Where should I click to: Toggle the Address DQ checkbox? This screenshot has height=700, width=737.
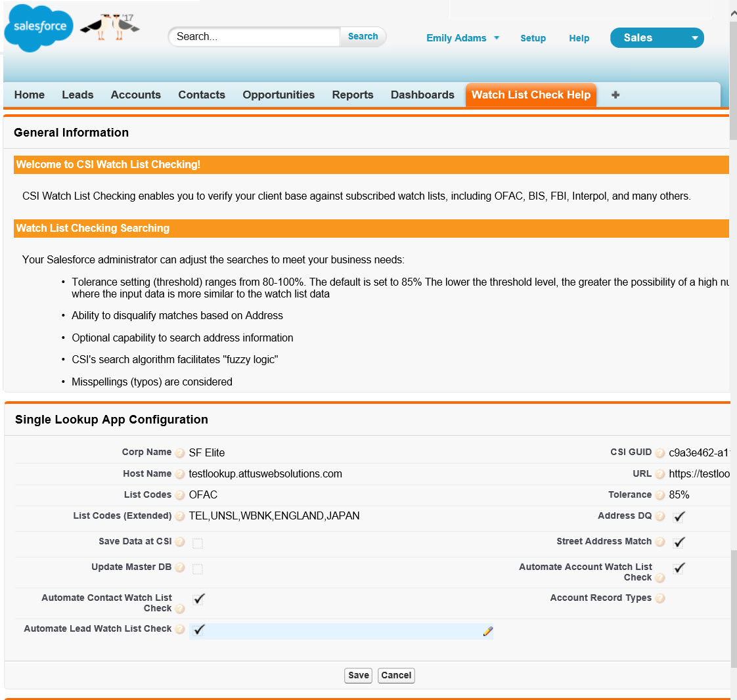(x=679, y=517)
